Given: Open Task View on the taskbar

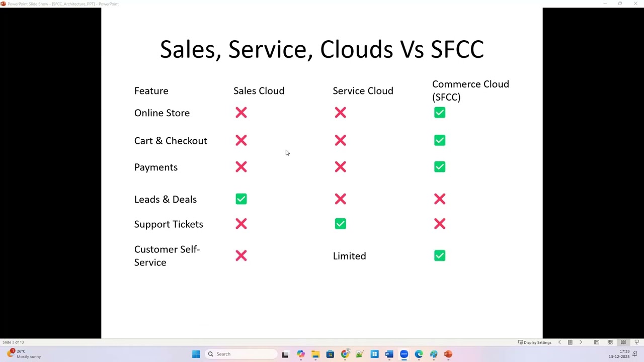Looking at the screenshot, I should click(285, 354).
